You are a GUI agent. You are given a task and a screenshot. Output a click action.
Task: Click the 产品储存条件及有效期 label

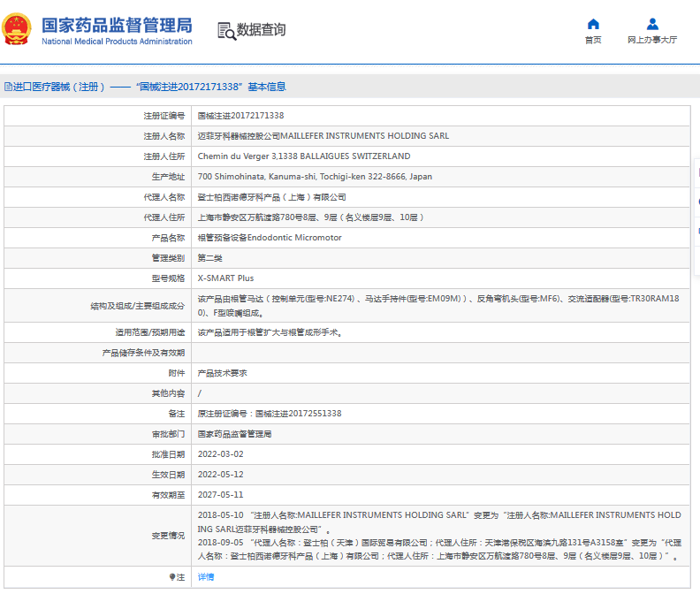143,353
